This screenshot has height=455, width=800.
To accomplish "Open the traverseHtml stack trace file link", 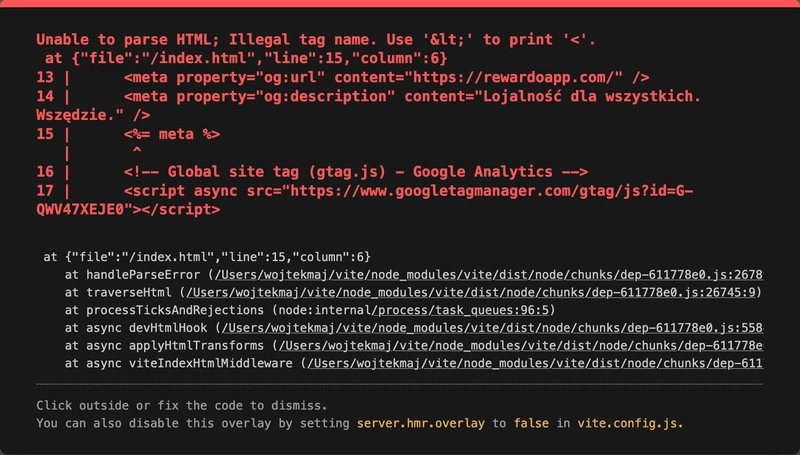I will 471,293.
